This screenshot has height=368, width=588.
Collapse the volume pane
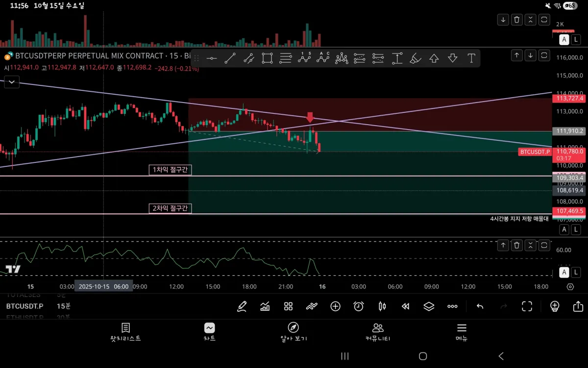click(531, 20)
